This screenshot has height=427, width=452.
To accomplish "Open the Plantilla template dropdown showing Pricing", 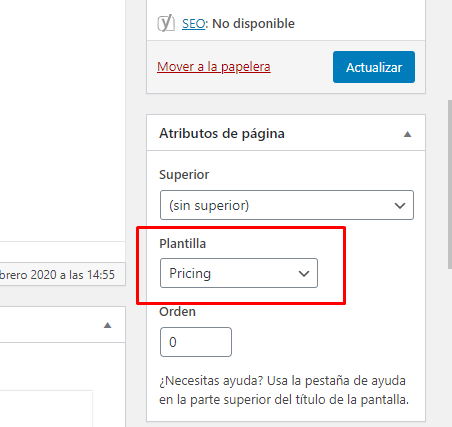I will pos(239,273).
